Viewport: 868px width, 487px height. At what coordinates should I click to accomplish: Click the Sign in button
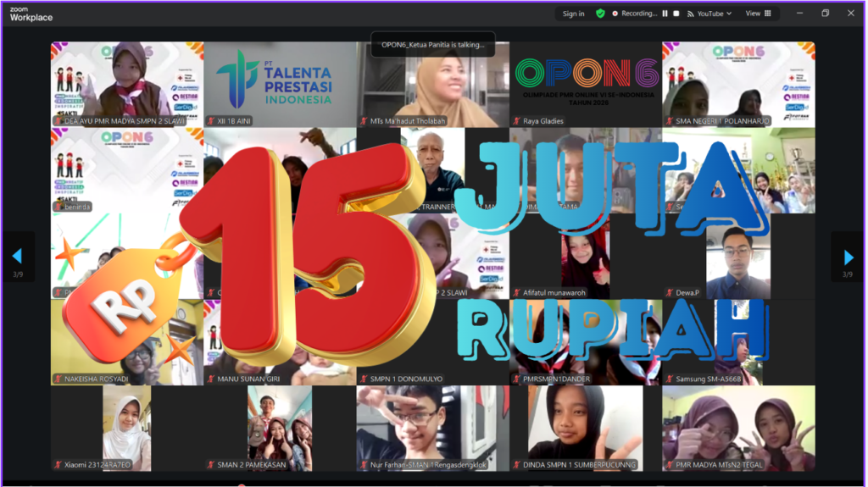click(x=573, y=14)
